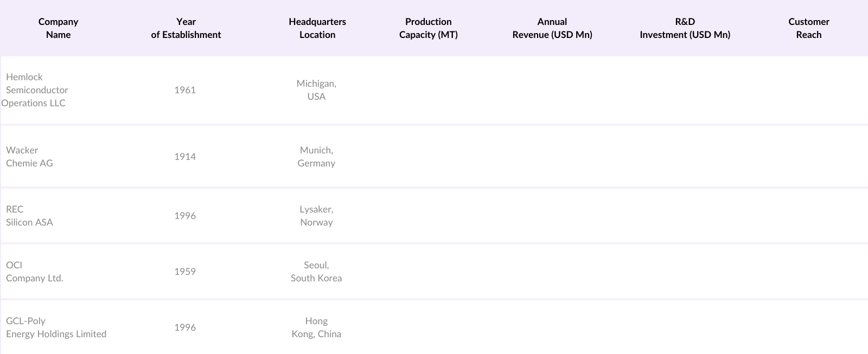
Task: Select Hemlock Semiconductor Operations LLC cell
Action: 35,90
